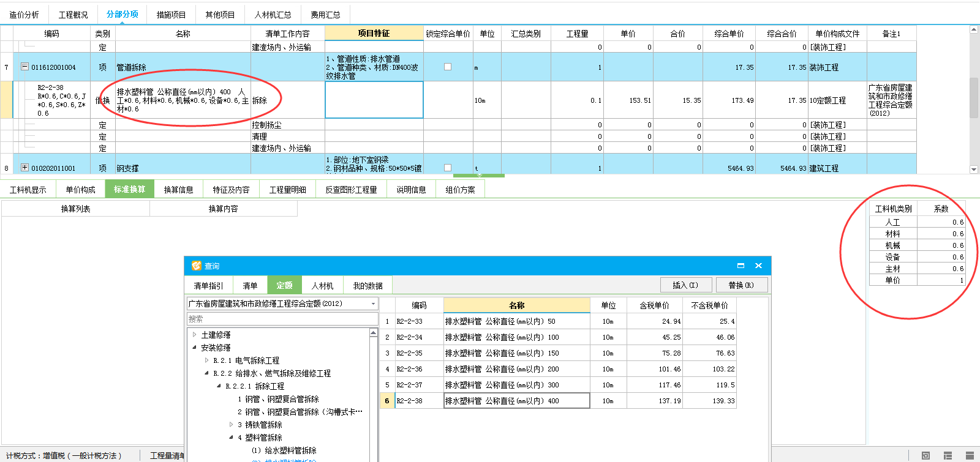Viewport: 980px width, 462px height.
Task: Click the 名称 column header in 查询 dialog
Action: [x=516, y=305]
